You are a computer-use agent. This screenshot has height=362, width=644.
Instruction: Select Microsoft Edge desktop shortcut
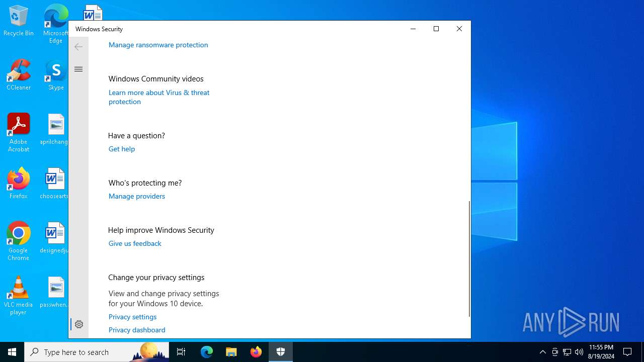click(x=56, y=24)
